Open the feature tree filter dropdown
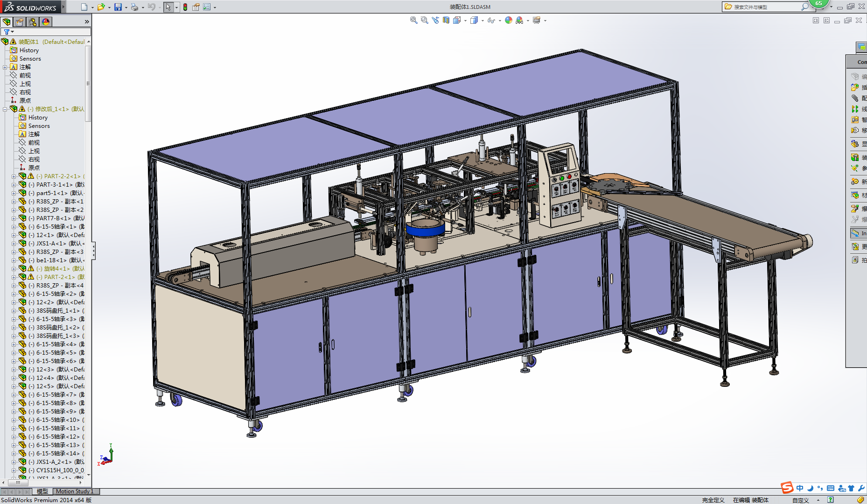Image resolution: width=867 pixels, height=504 pixels. click(12, 32)
